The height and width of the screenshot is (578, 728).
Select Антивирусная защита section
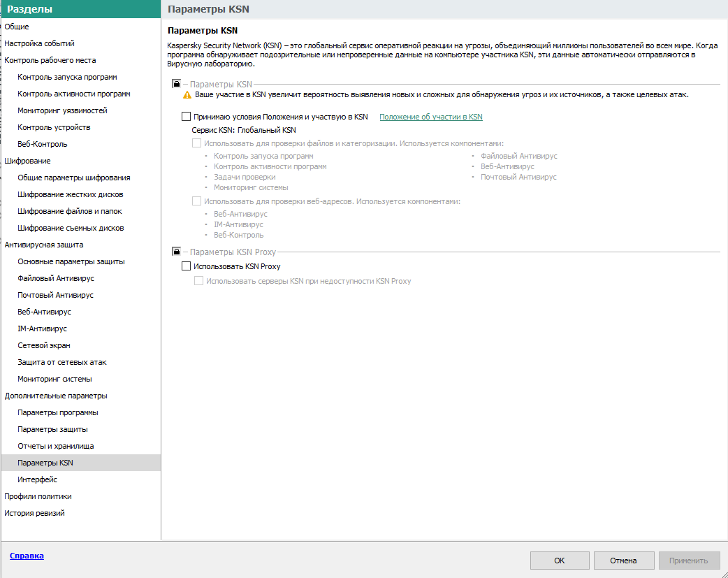(x=81, y=245)
